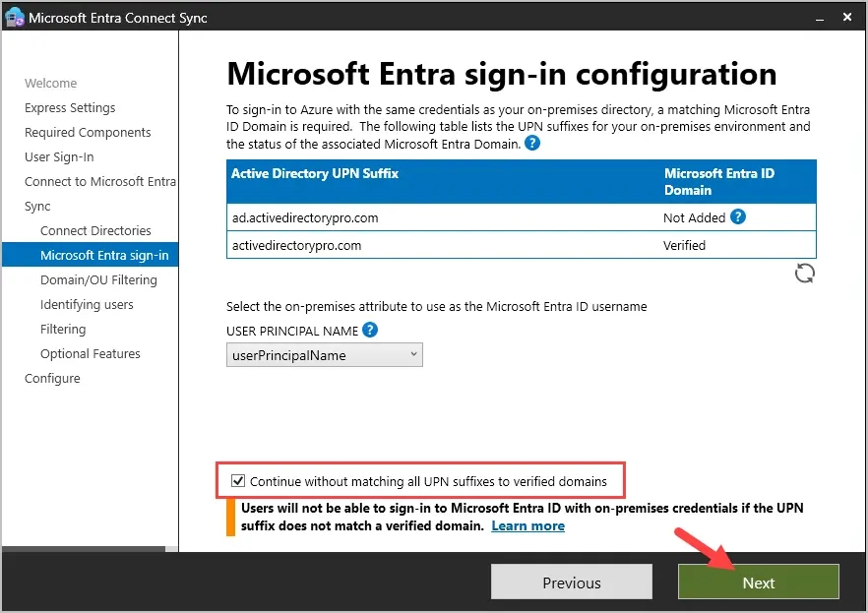Select the Welcome step at the top

click(50, 83)
